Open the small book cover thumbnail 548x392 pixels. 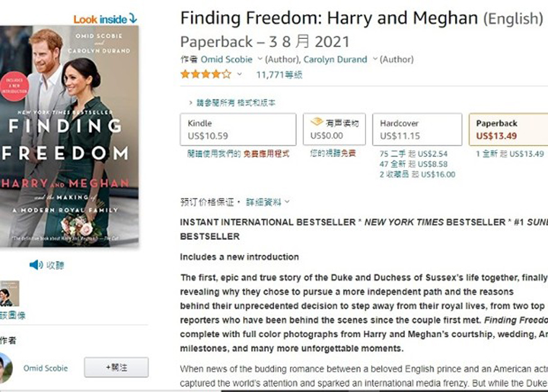9,293
